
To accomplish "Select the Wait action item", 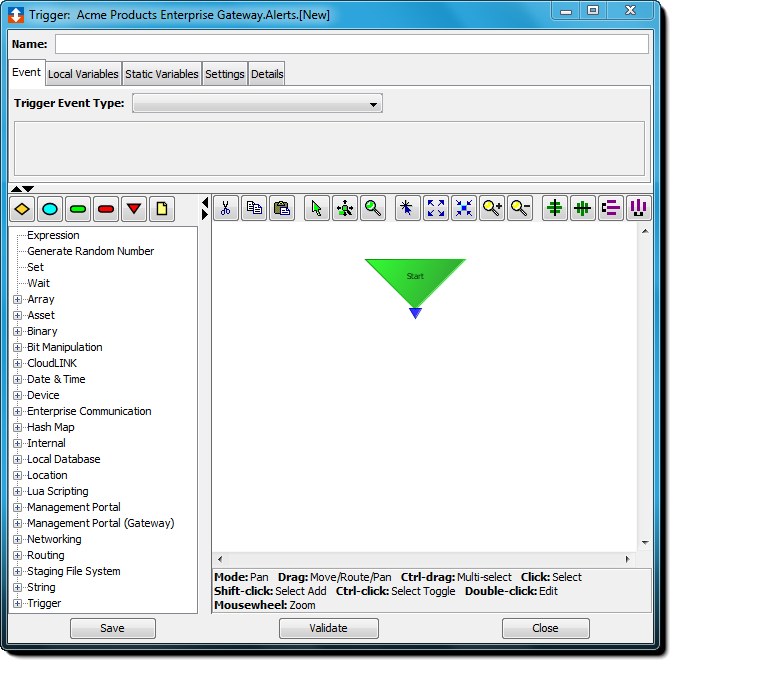I will pos(38,283).
